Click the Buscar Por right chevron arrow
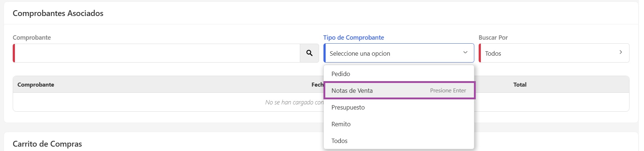The image size is (644, 151). coord(621,52)
